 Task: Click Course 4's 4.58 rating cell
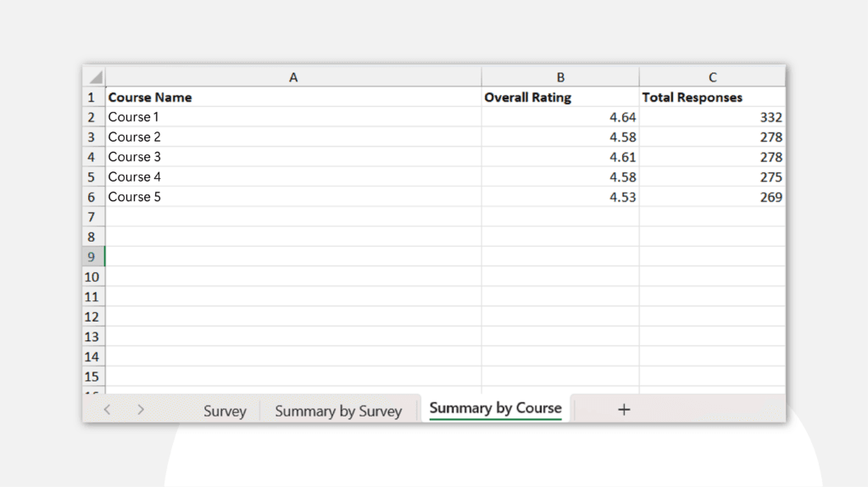click(x=560, y=176)
